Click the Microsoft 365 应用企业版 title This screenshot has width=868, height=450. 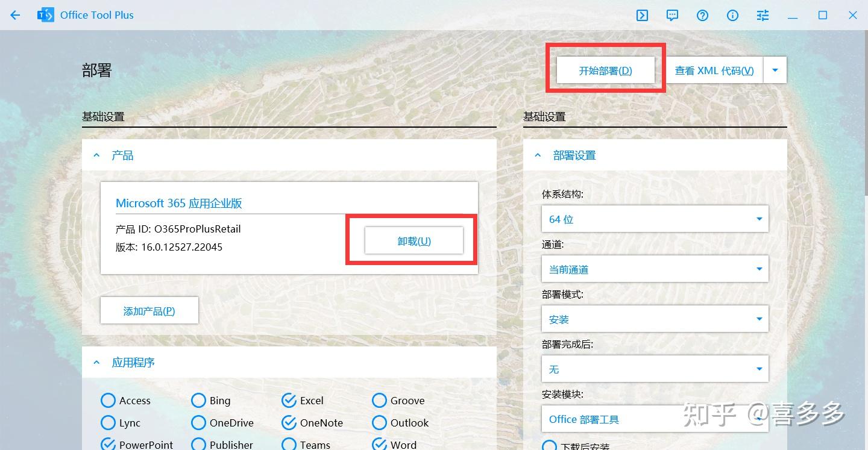click(x=179, y=203)
